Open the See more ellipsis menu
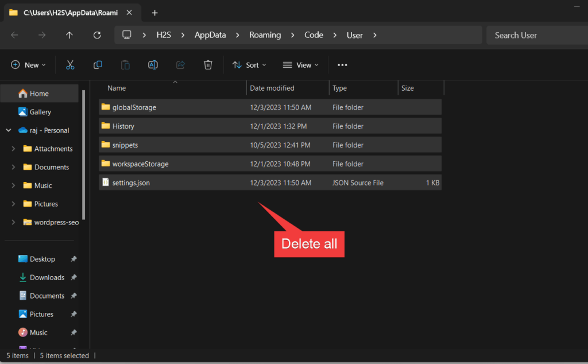Image resolution: width=588 pixels, height=364 pixels. (x=342, y=65)
